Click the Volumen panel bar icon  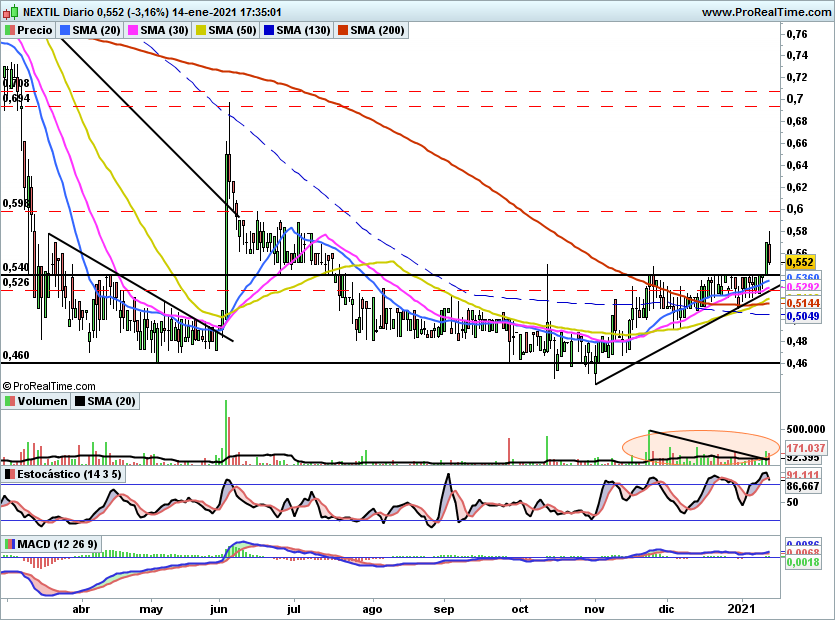[10, 401]
